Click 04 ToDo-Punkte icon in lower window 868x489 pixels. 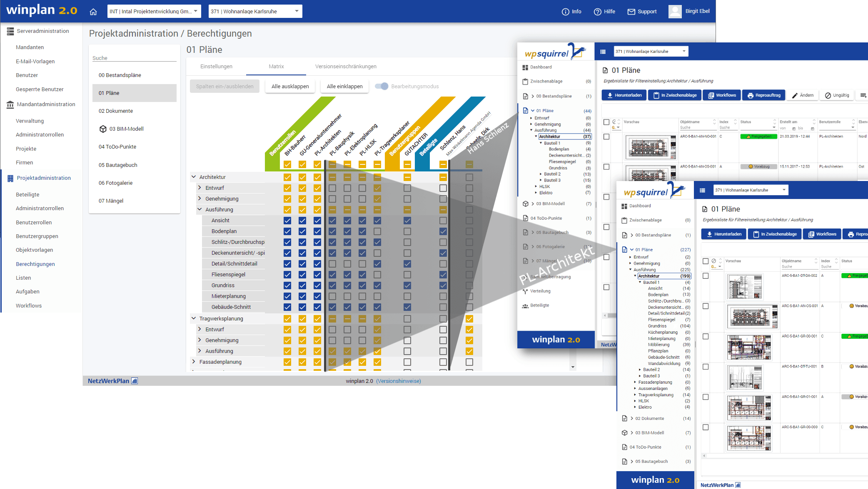tap(624, 447)
